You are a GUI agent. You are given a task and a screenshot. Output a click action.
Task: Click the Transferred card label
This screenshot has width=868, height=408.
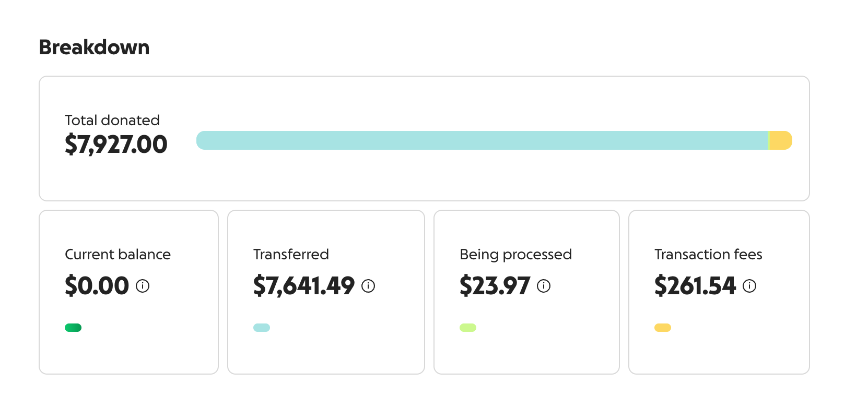tap(291, 254)
